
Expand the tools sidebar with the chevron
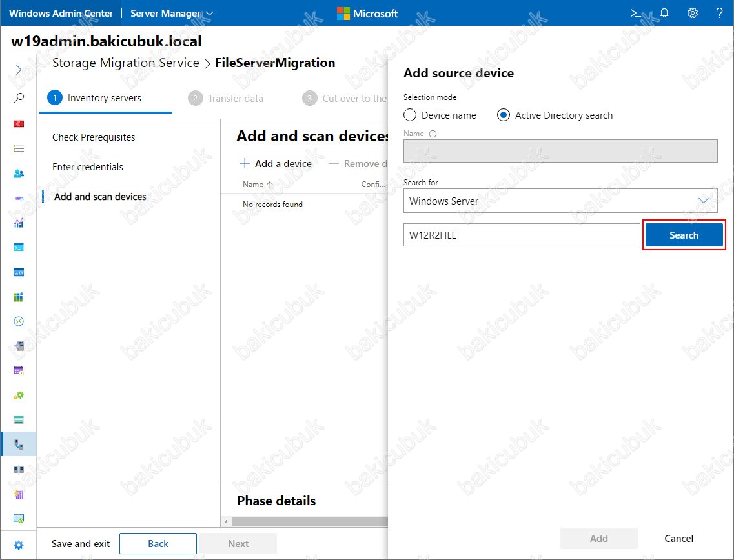click(19, 70)
